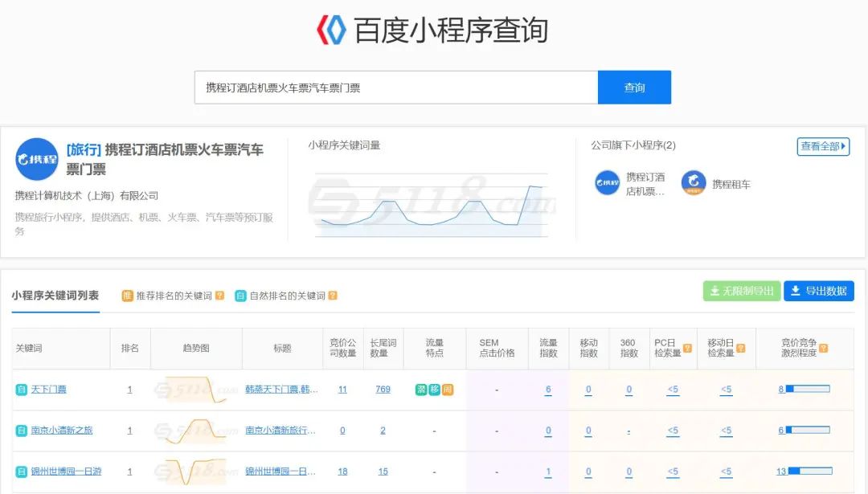868x494 pixels.
Task: Click long-tail count 2
Action: pyautogui.click(x=383, y=431)
